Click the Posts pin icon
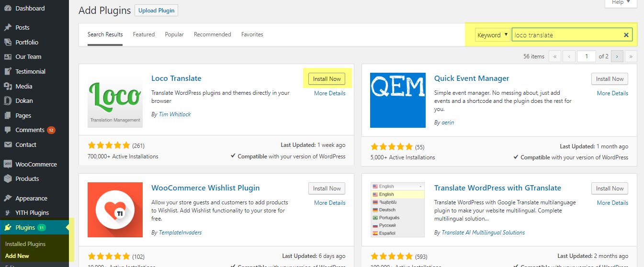 [x=8, y=27]
